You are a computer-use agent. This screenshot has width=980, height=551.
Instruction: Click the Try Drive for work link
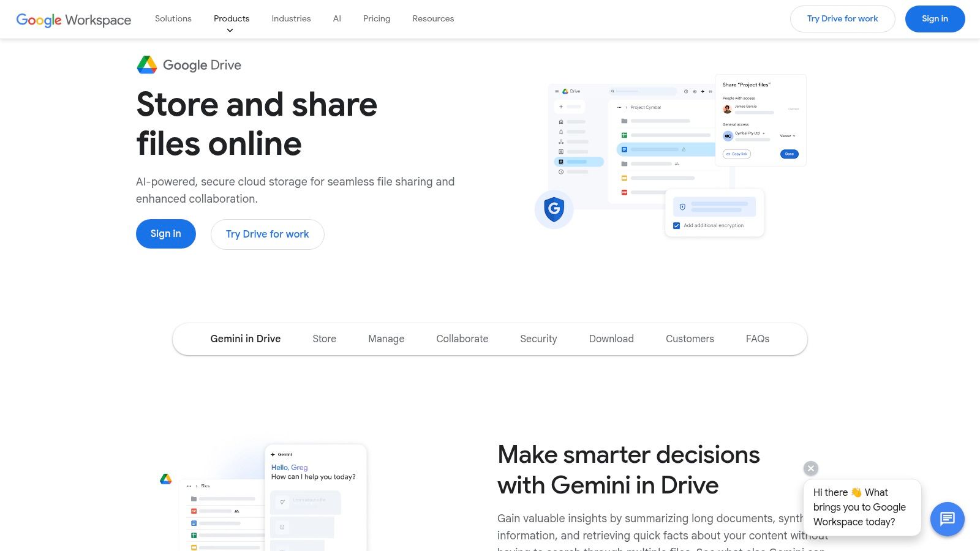pos(267,234)
